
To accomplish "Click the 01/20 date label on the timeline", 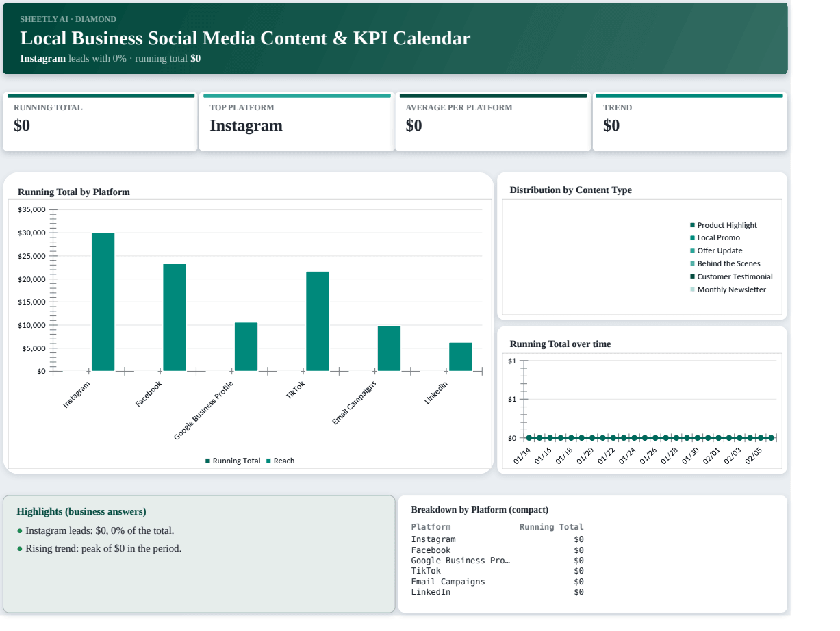I will tap(585, 456).
